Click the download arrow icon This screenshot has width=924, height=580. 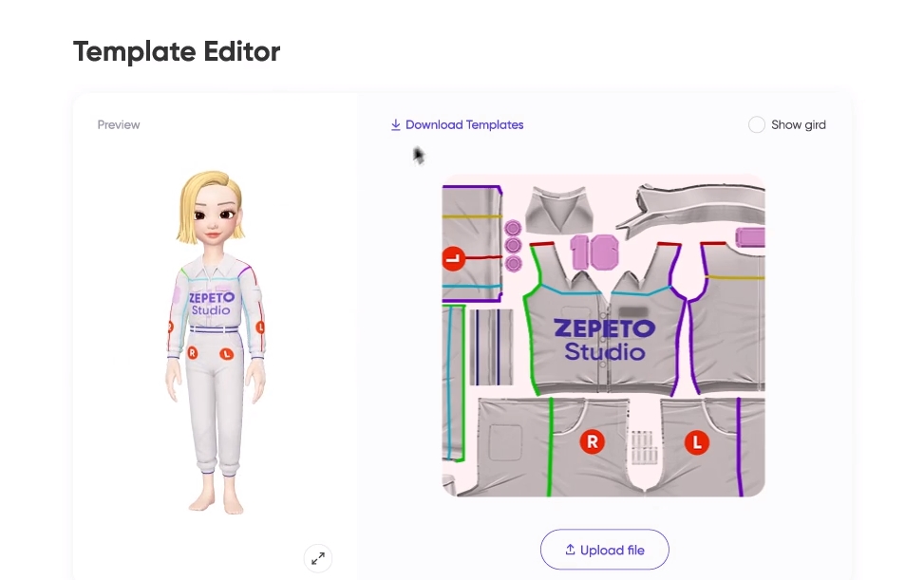pos(395,125)
